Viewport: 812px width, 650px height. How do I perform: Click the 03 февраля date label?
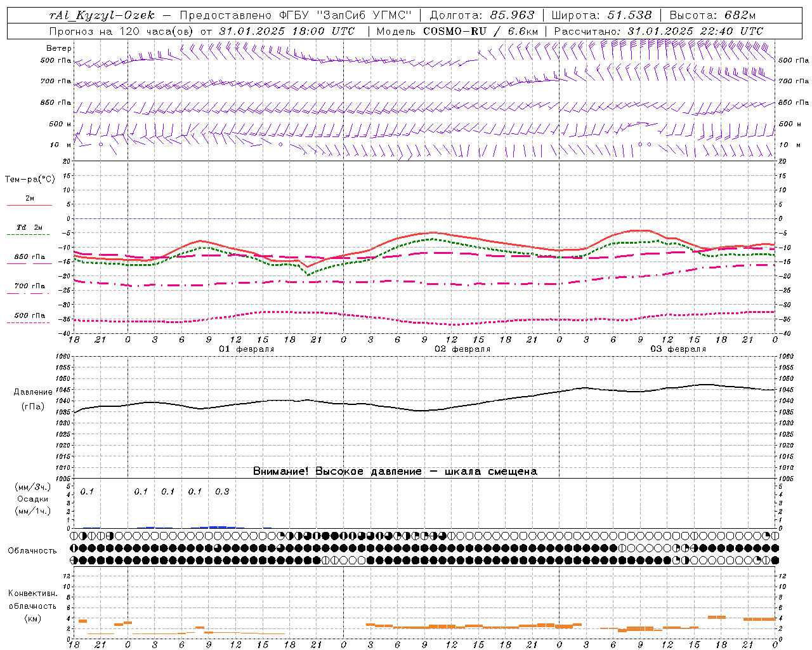pos(678,349)
